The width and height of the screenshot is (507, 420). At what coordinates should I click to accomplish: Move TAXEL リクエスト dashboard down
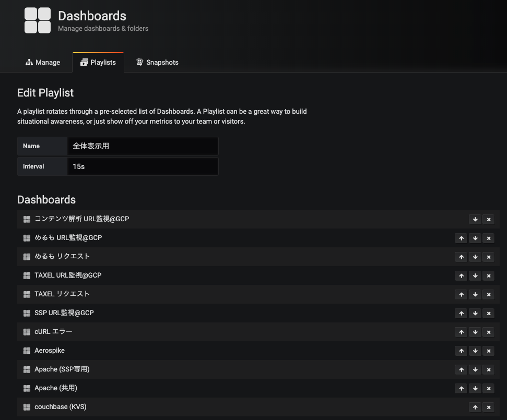point(475,295)
